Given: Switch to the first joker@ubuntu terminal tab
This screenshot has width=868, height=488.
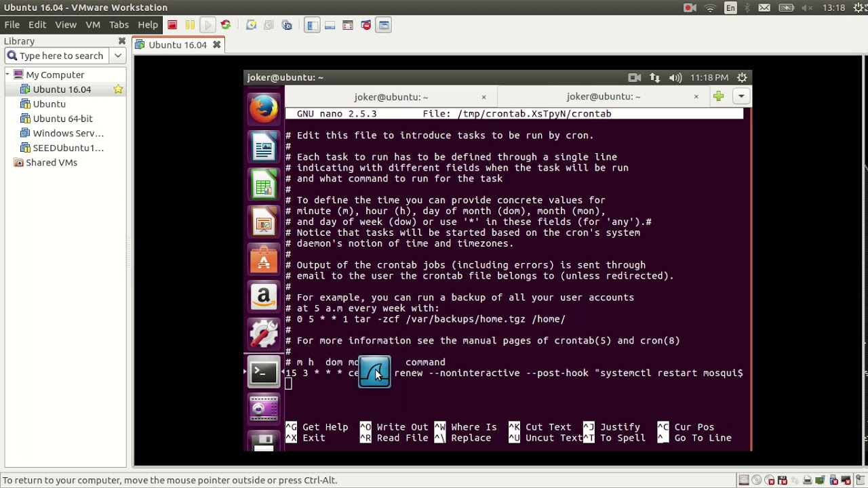Looking at the screenshot, I should coord(391,97).
